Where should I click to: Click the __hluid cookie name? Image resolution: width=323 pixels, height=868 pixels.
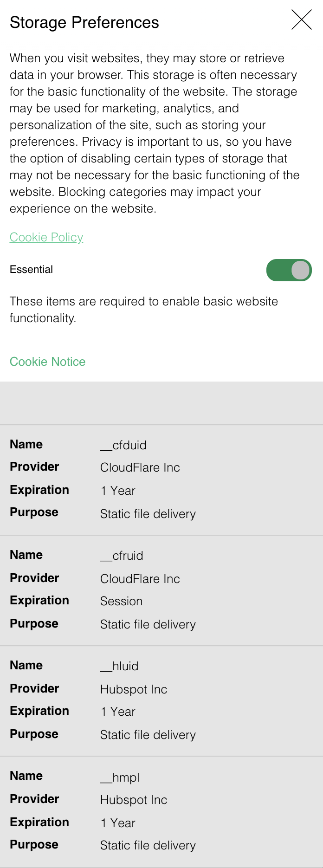[119, 666]
